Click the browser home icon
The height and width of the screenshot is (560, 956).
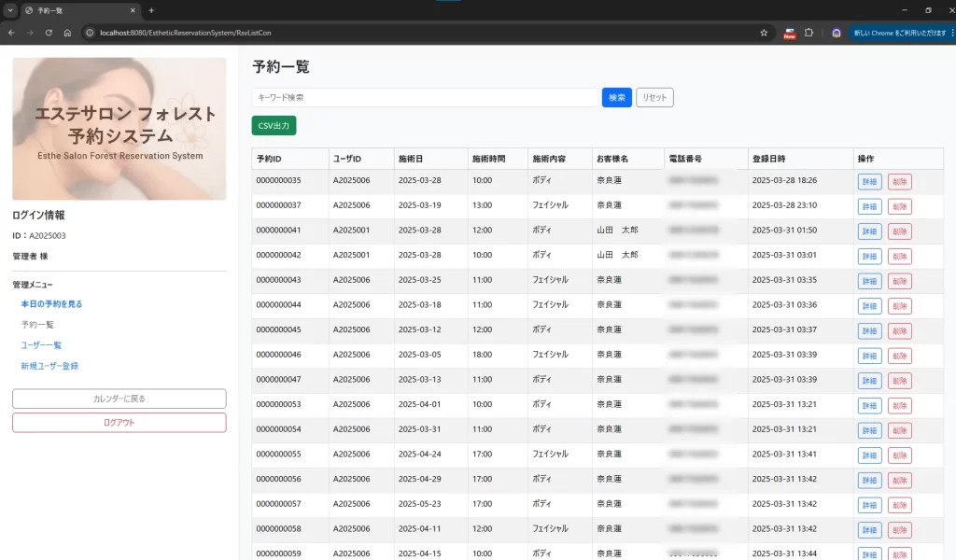click(67, 33)
